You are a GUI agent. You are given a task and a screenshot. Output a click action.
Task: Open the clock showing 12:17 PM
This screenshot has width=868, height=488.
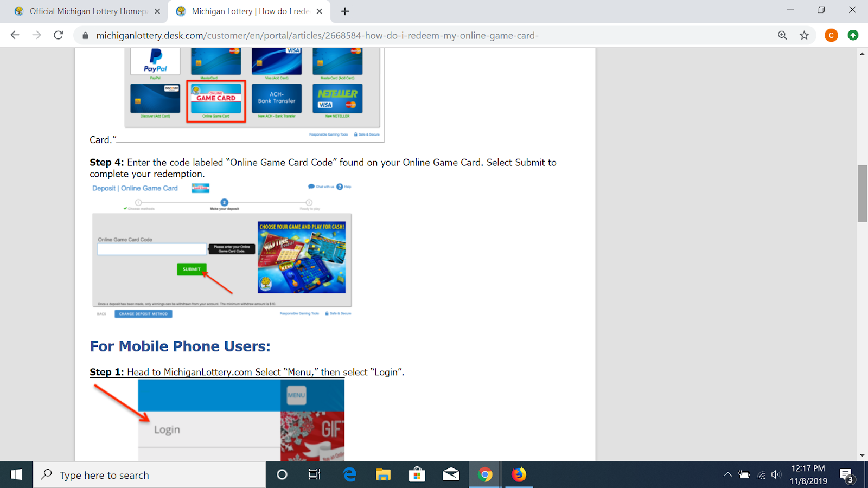point(808,475)
